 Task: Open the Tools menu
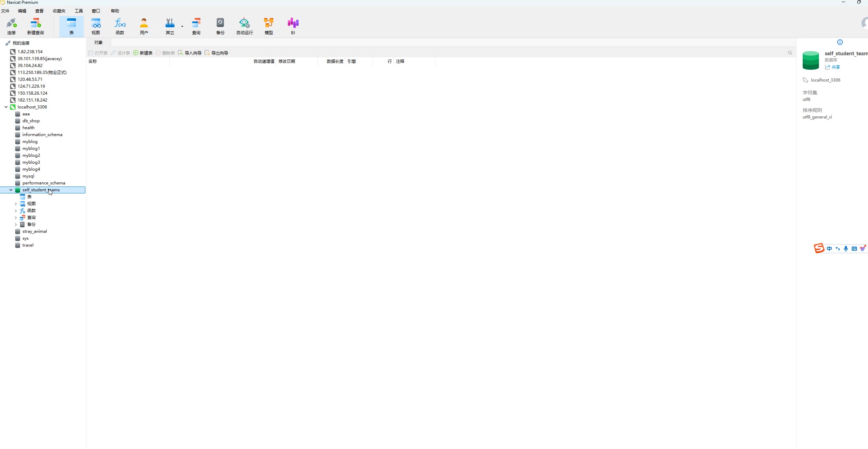(78, 11)
